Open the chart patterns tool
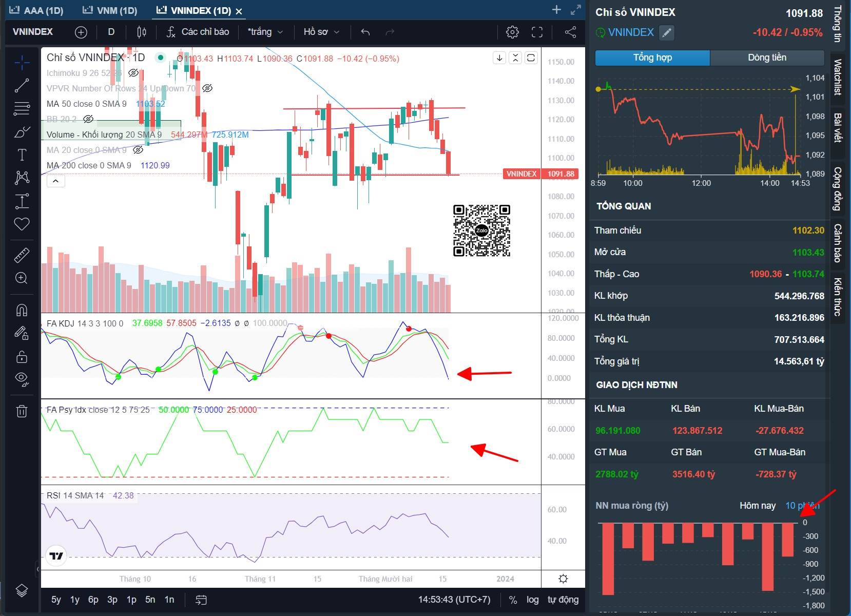This screenshot has width=851, height=616. [22, 178]
